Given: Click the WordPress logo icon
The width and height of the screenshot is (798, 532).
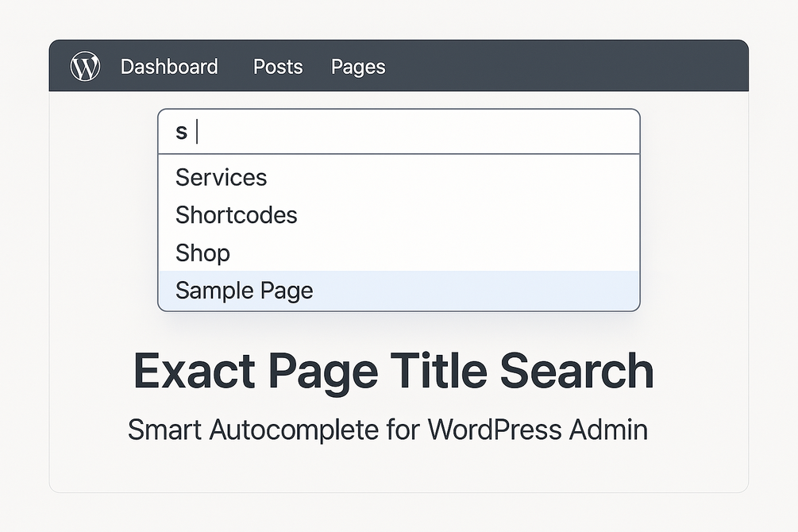Looking at the screenshot, I should [85, 66].
